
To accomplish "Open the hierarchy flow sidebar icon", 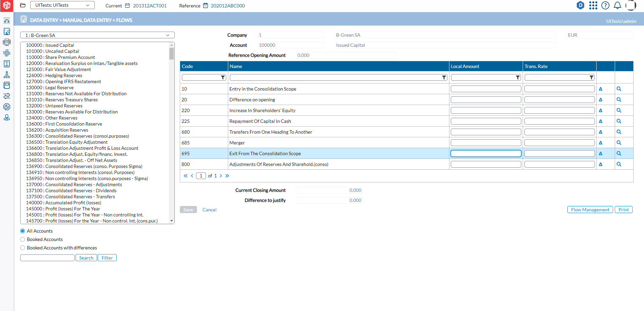I will coord(7,21).
